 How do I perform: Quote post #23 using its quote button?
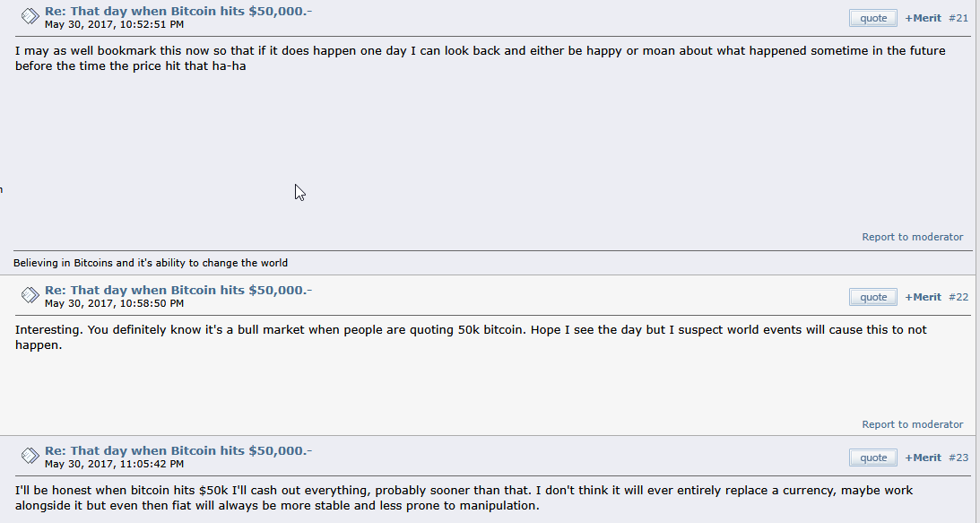(x=873, y=458)
